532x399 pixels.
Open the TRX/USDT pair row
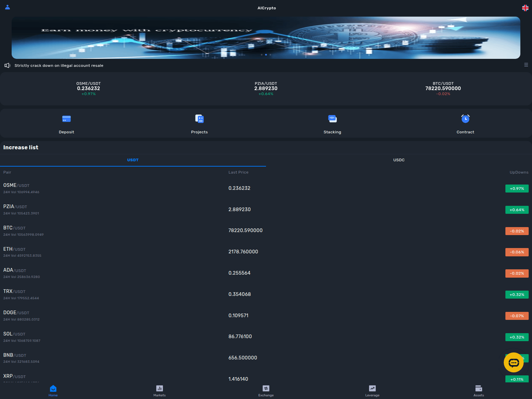point(266,295)
